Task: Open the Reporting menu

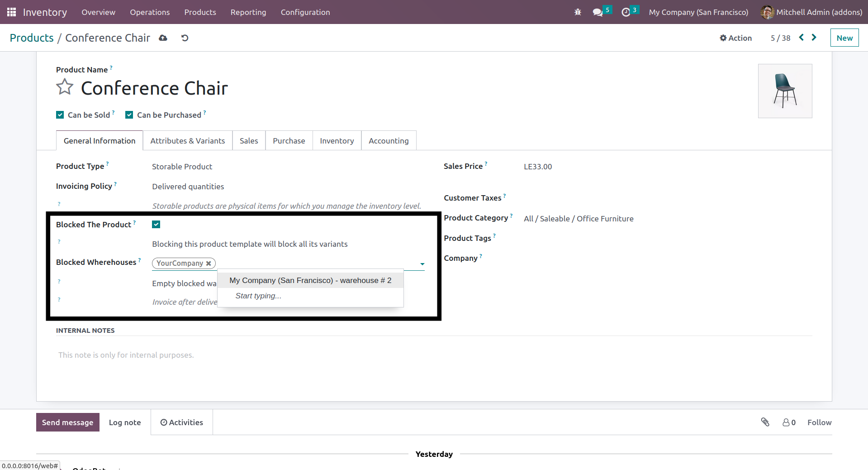Action: click(x=248, y=12)
